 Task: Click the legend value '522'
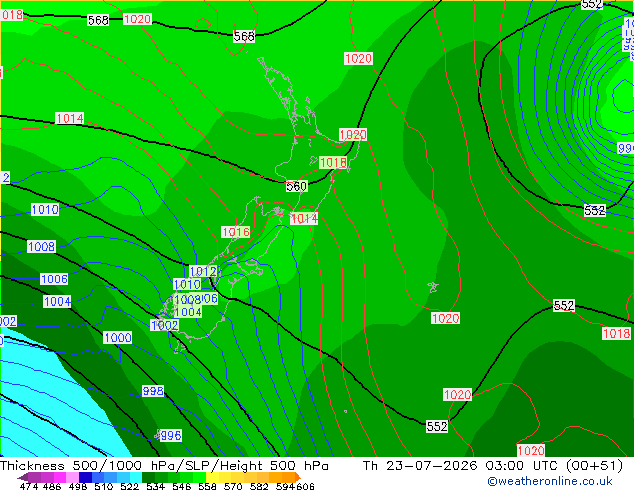[129, 486]
